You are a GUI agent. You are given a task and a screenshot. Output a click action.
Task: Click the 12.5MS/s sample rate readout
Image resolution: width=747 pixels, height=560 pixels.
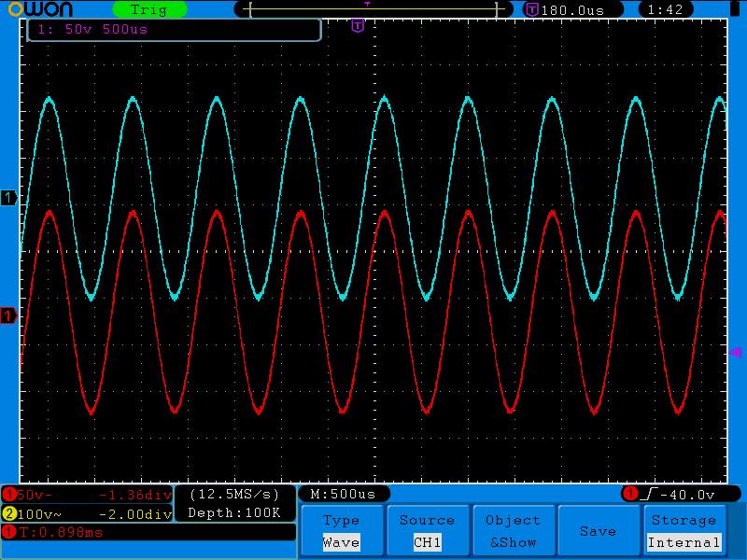(234, 495)
